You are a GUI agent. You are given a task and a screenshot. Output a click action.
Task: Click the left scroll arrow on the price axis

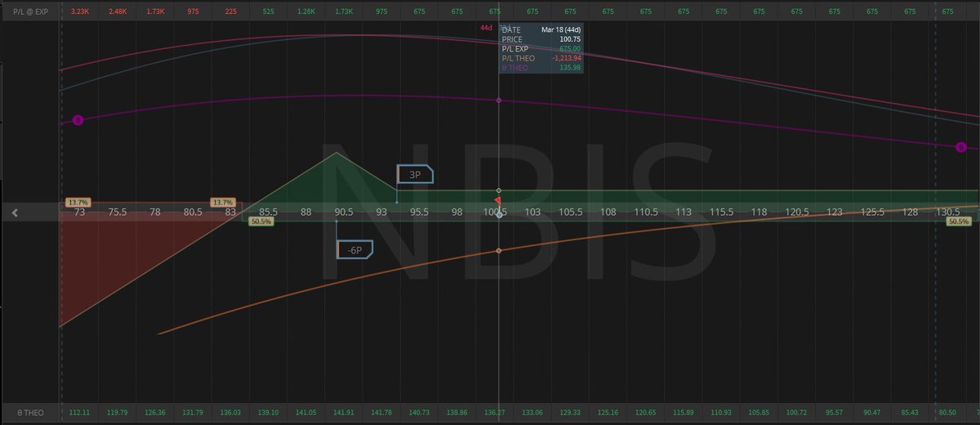pos(15,212)
